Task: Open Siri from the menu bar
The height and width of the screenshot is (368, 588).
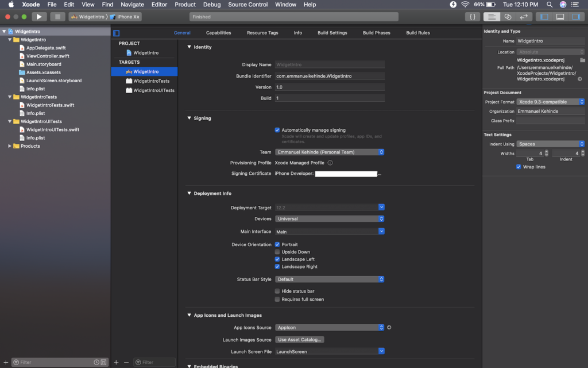Action: tap(563, 5)
